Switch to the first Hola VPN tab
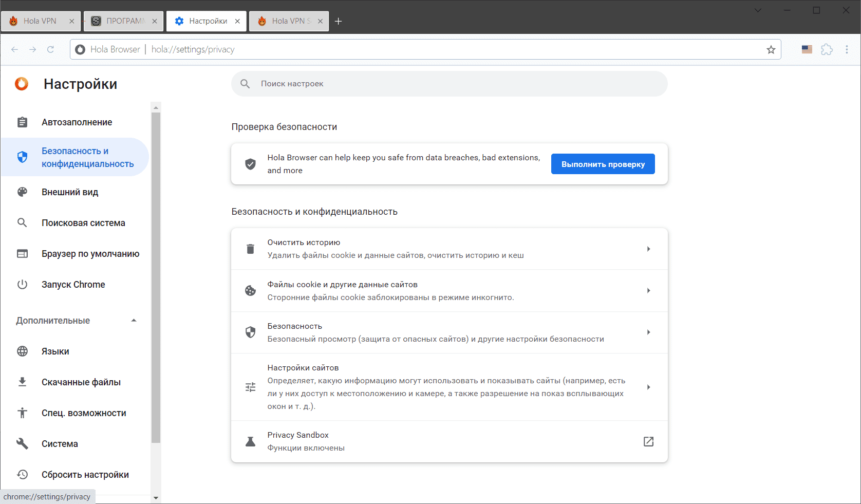Image resolution: width=861 pixels, height=504 pixels. coord(40,21)
